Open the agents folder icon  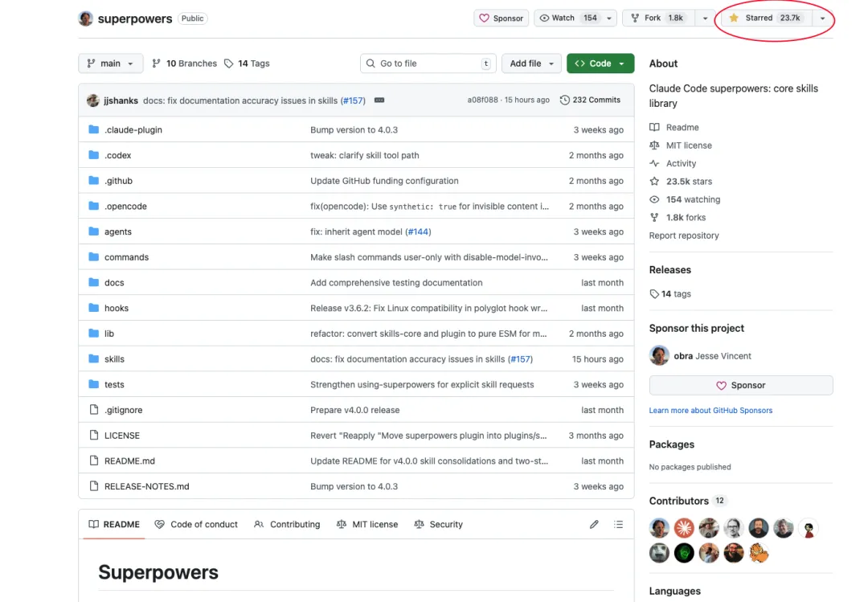tap(93, 231)
